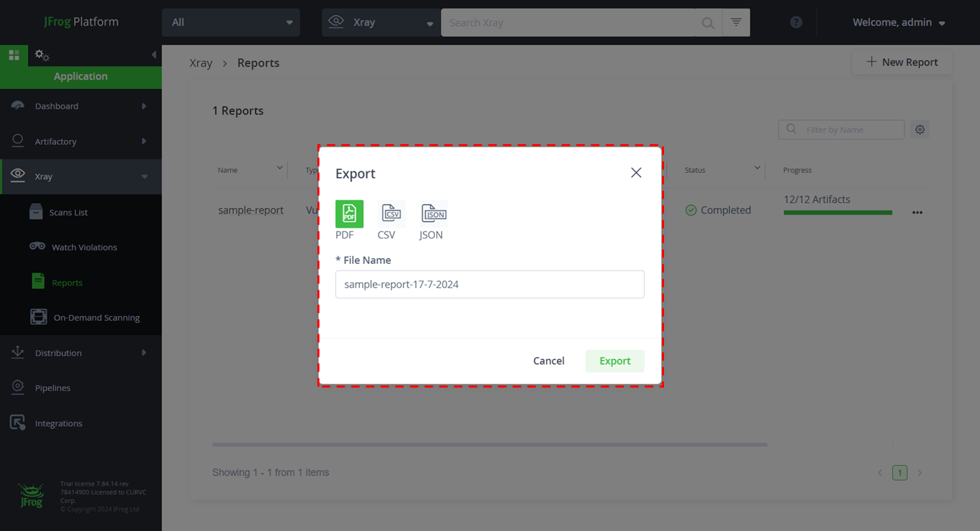Close the Export dialog
This screenshot has height=531, width=980.
[x=636, y=173]
